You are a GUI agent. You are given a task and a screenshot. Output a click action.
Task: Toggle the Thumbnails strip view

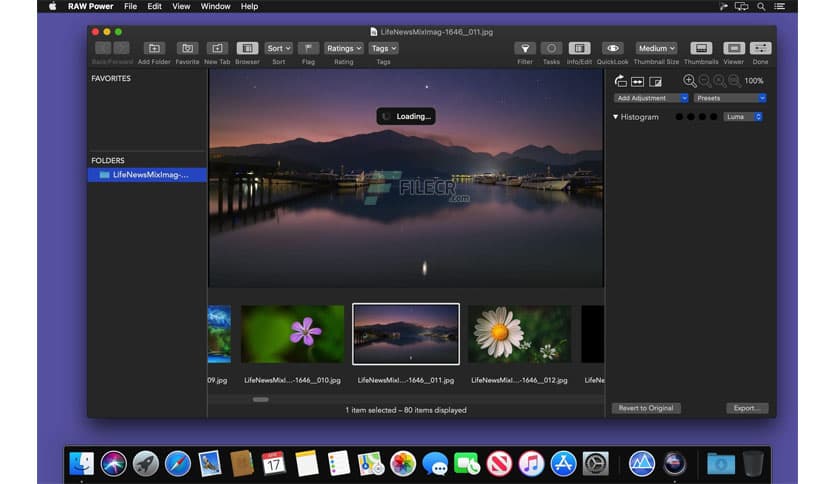tap(701, 48)
